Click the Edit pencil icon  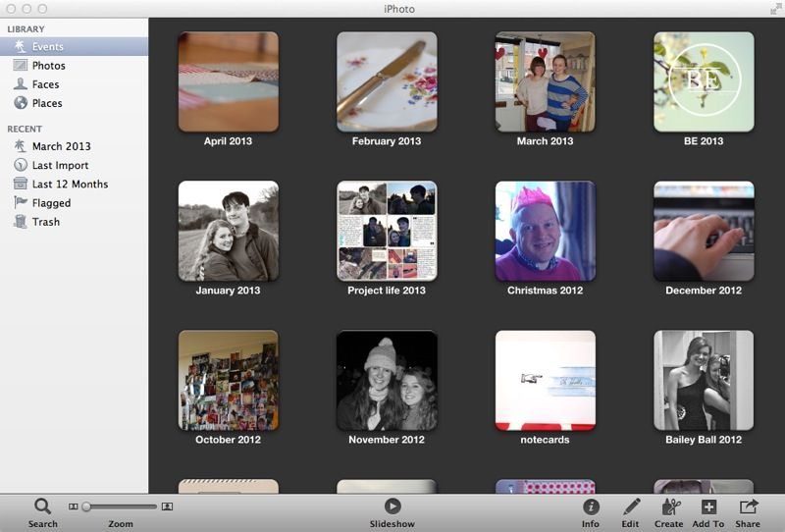coord(631,506)
